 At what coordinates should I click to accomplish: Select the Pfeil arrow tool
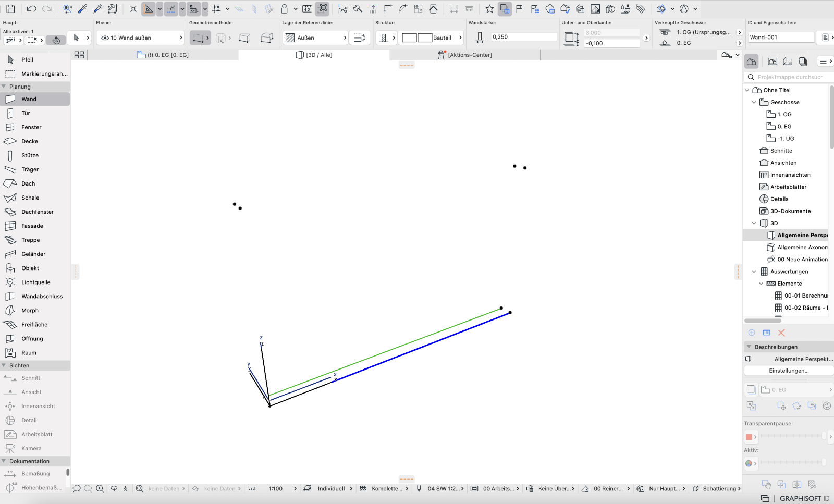click(x=35, y=59)
